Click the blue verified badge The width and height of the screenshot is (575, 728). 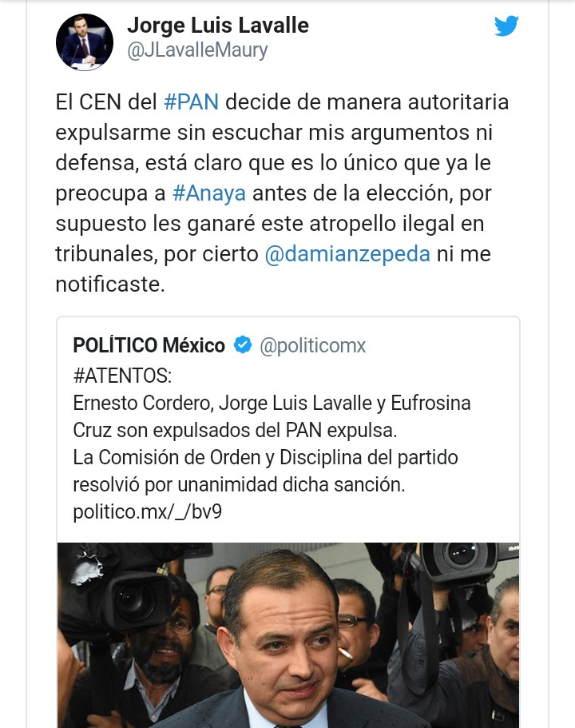pyautogui.click(x=243, y=345)
